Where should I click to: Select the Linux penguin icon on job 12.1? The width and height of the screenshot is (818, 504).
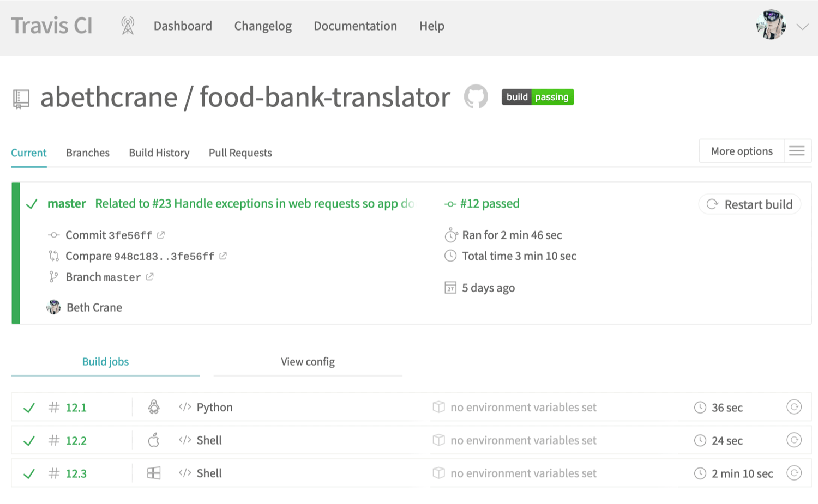154,407
